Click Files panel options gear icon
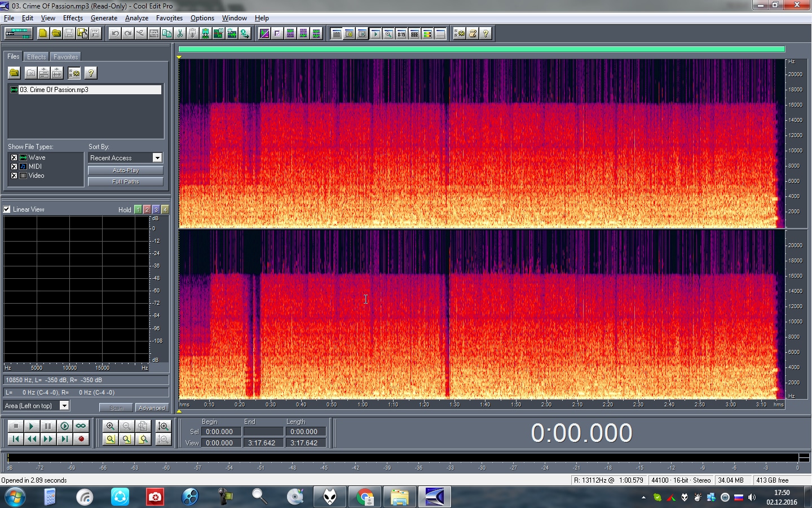 tap(74, 73)
